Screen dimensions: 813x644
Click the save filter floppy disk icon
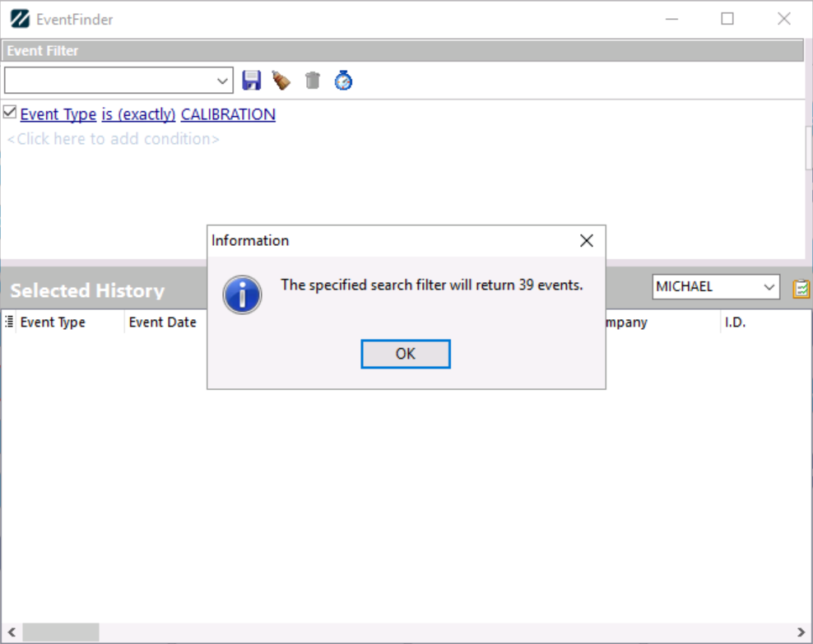[251, 81]
